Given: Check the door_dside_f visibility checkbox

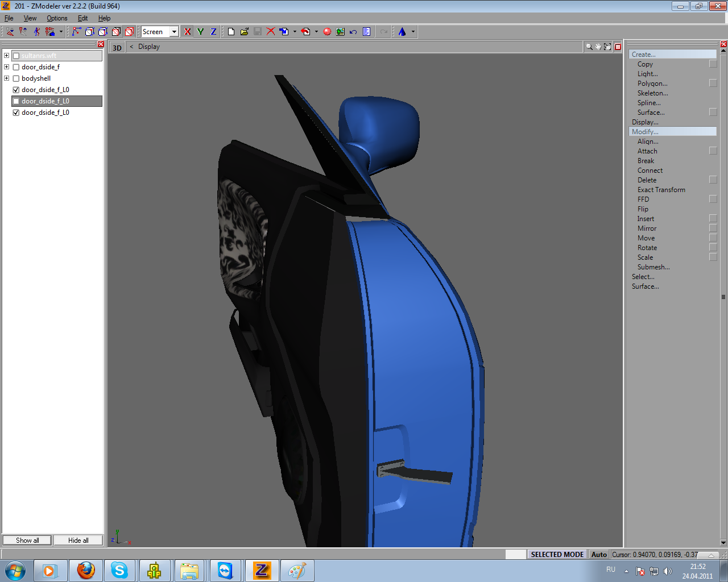Looking at the screenshot, I should point(16,67).
